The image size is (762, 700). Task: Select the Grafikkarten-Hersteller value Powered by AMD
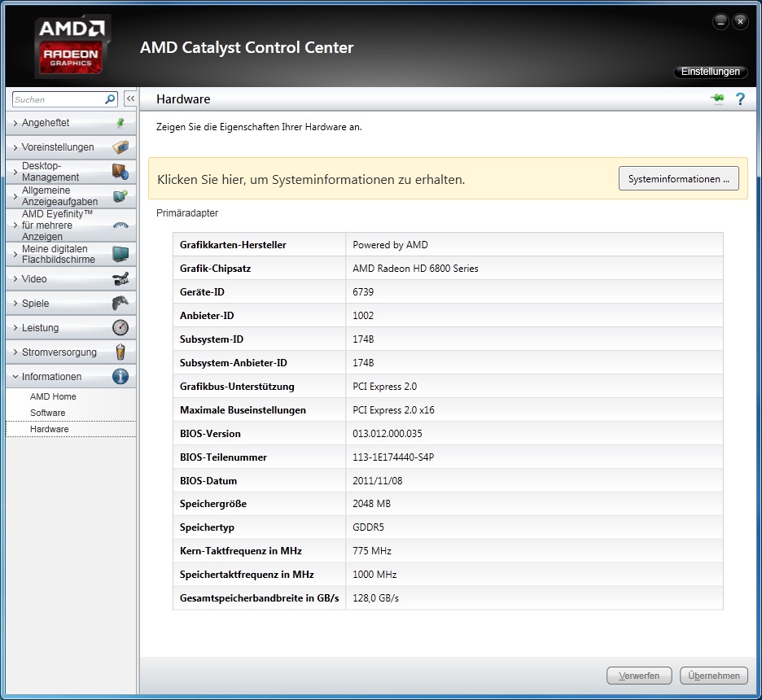[x=390, y=245]
